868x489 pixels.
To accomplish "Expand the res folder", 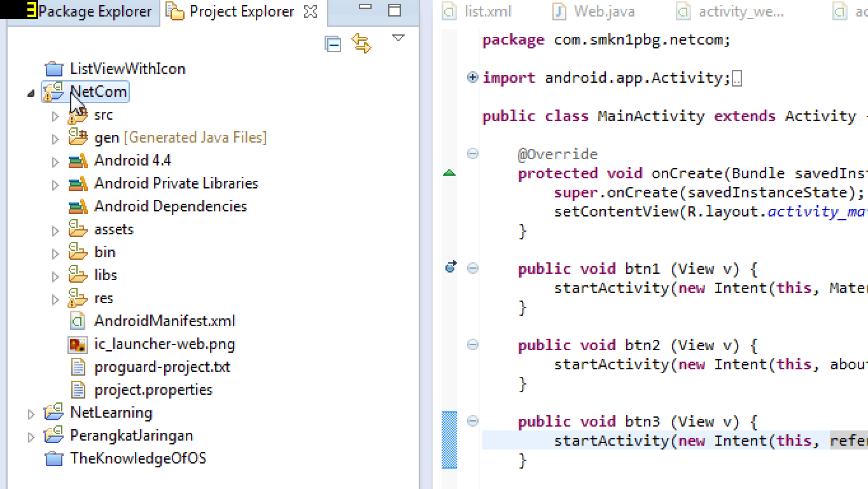I will (55, 299).
